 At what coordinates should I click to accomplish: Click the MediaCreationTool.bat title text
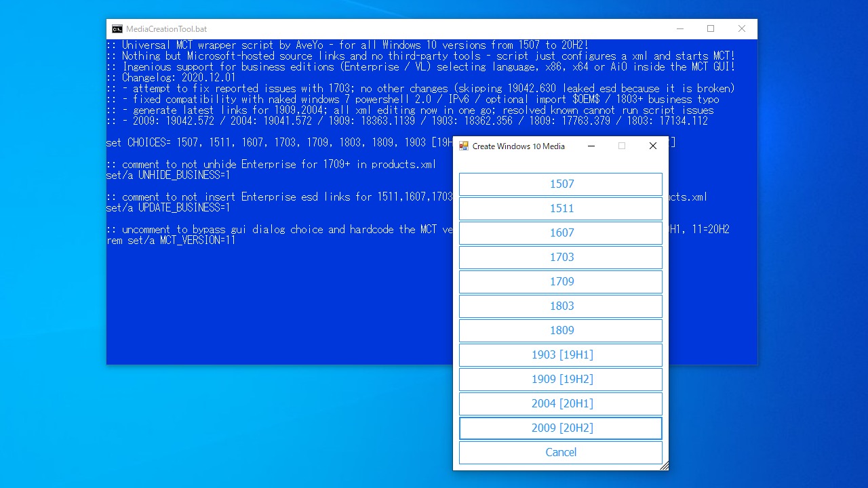point(166,29)
